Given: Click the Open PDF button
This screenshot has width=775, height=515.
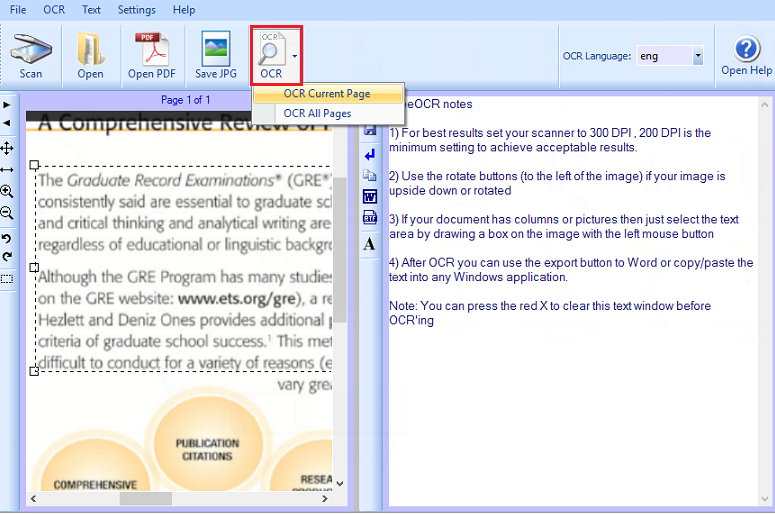Looking at the screenshot, I should (x=152, y=55).
